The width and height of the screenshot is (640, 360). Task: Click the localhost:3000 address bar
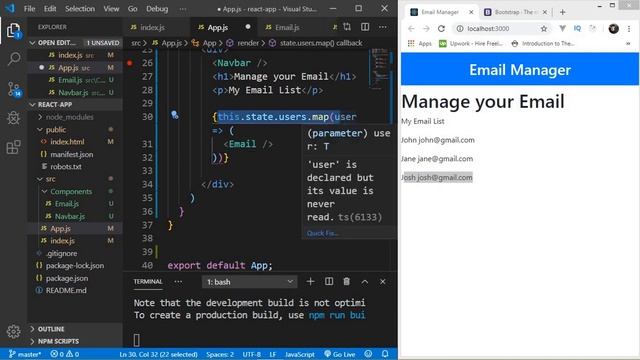coord(502,29)
